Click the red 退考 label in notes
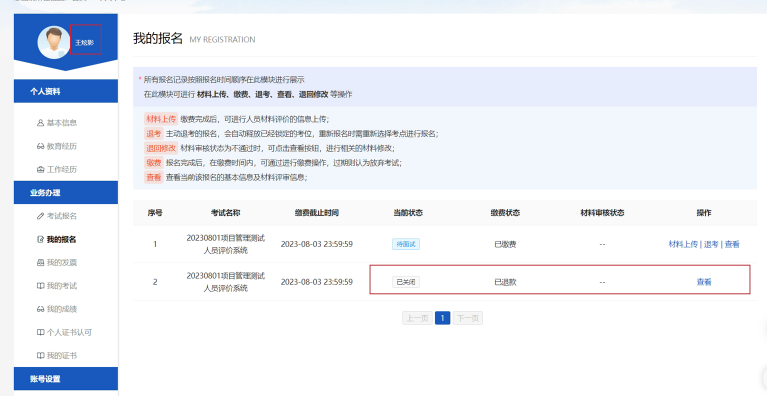 (154, 133)
